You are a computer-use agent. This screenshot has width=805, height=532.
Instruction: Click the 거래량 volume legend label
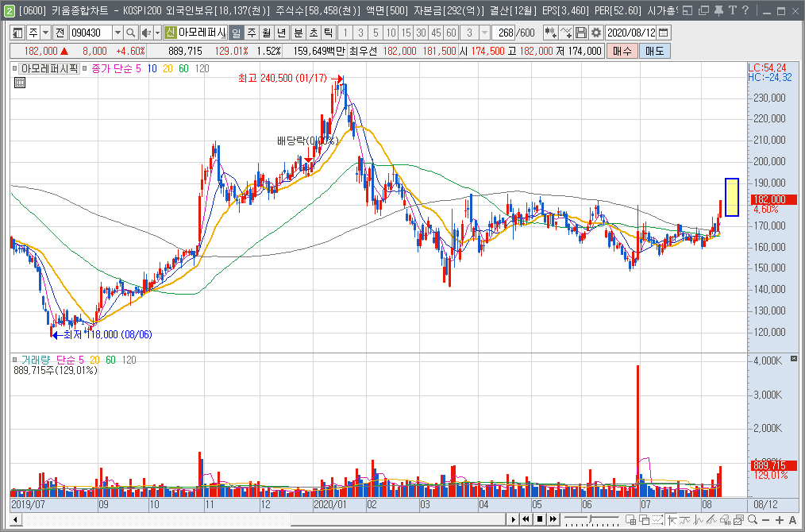click(x=36, y=360)
